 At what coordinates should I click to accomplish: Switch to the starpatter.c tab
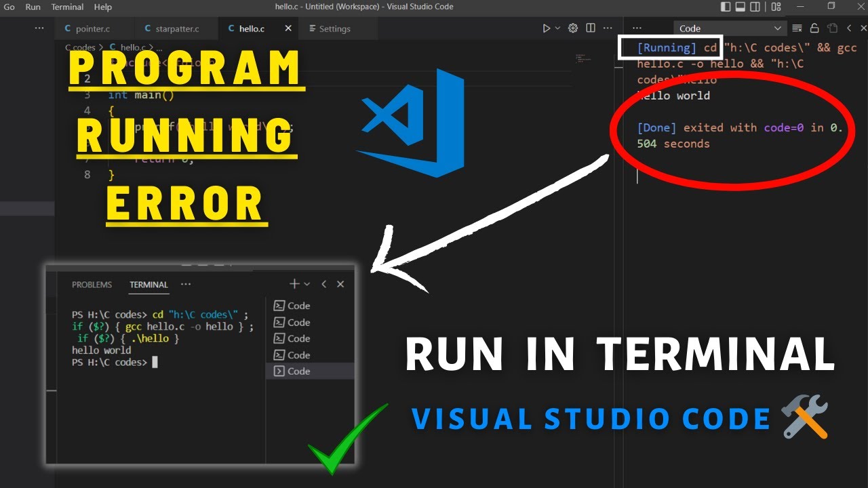[x=176, y=28]
